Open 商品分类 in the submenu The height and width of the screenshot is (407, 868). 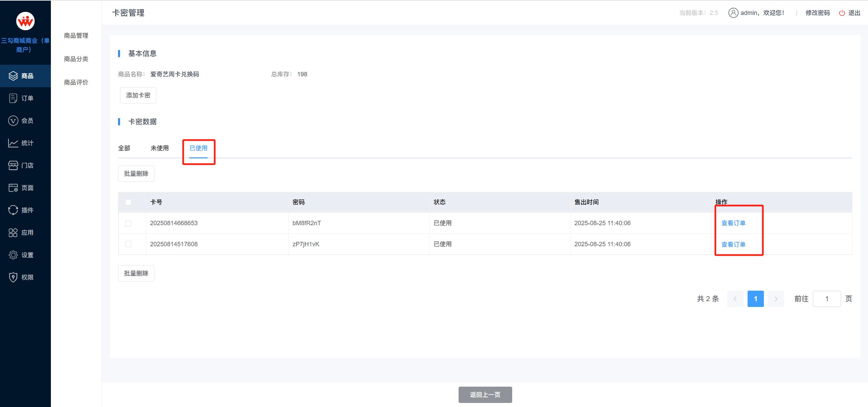coord(76,59)
